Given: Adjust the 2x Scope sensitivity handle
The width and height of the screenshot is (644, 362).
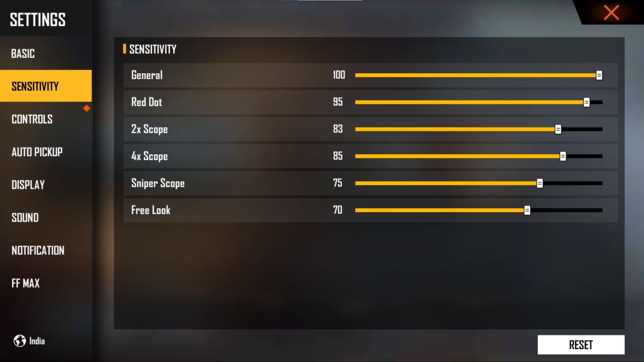Looking at the screenshot, I should click(x=558, y=129).
